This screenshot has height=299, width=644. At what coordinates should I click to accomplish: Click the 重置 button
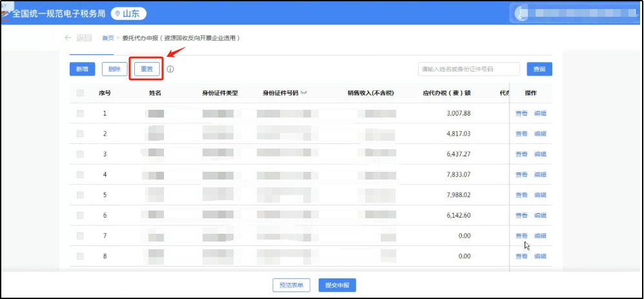coord(146,69)
